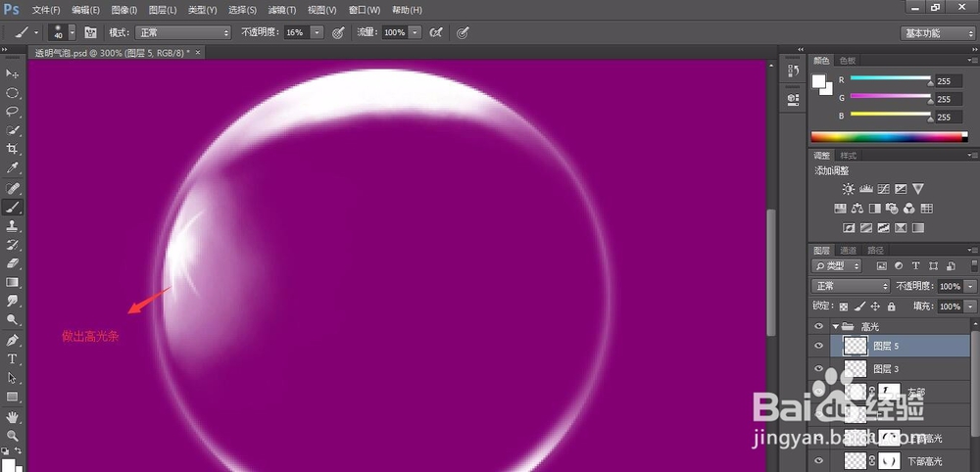Select the Brush tool in toolbox
The width and height of the screenshot is (980, 472).
(x=12, y=207)
